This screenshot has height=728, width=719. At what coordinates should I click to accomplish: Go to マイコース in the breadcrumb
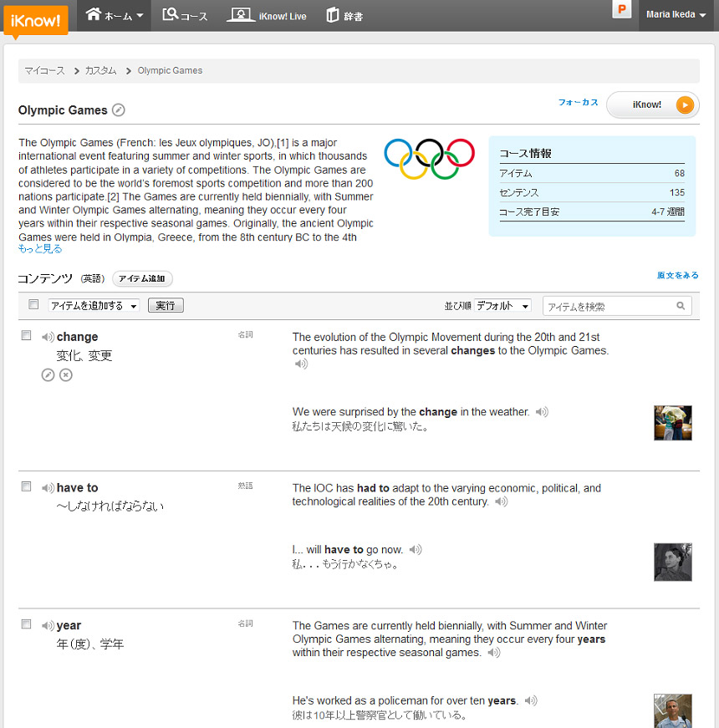point(44,70)
